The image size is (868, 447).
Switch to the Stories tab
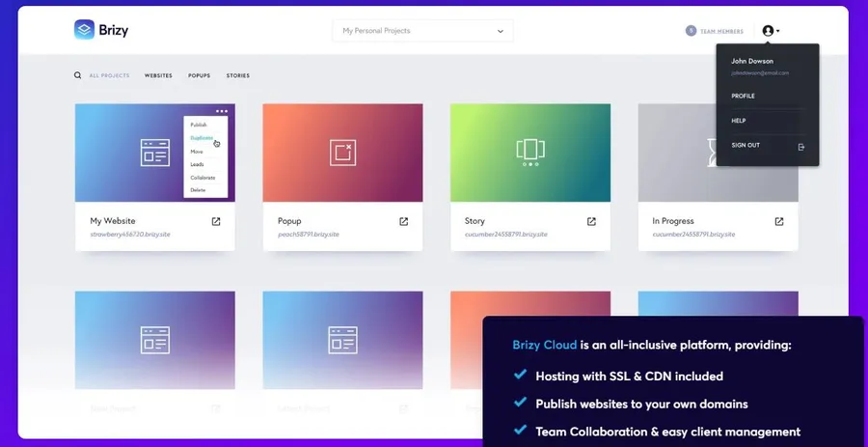coord(237,75)
